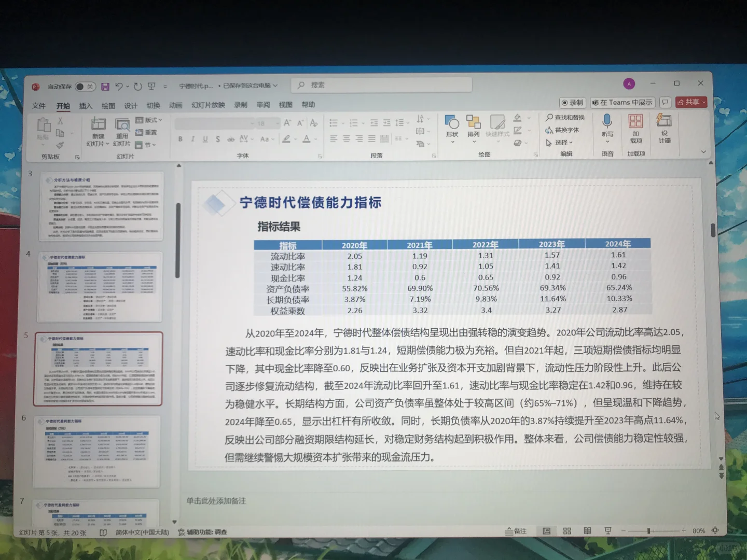The width and height of the screenshot is (747, 560).
Task: Switch to reading view
Action: point(587,531)
